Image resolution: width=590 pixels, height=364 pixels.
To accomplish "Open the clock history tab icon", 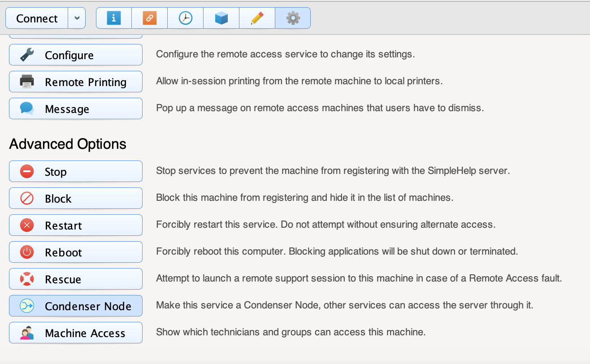I will click(x=185, y=18).
